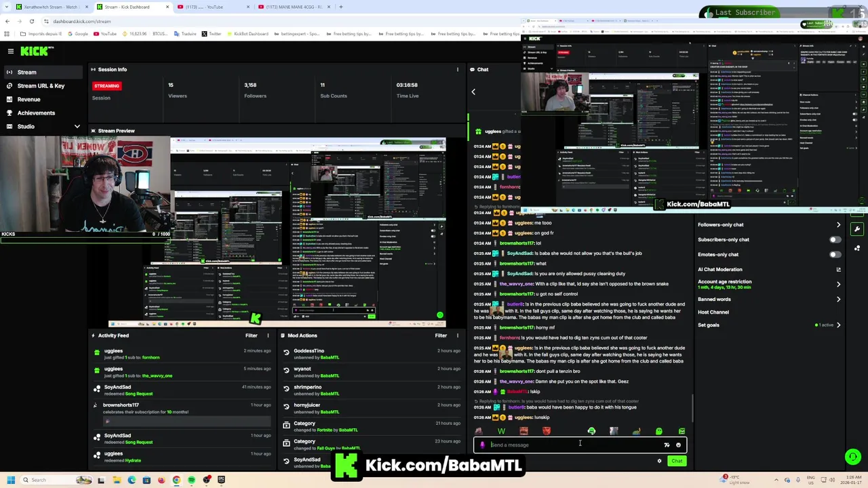The width and height of the screenshot is (868, 488).
Task: Click the green wrench tool icon
Action: [857, 229]
